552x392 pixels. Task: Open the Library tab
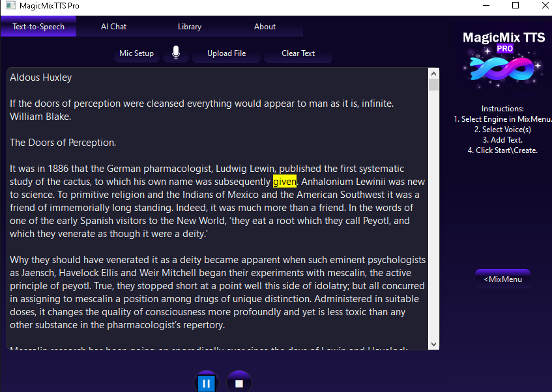[190, 27]
